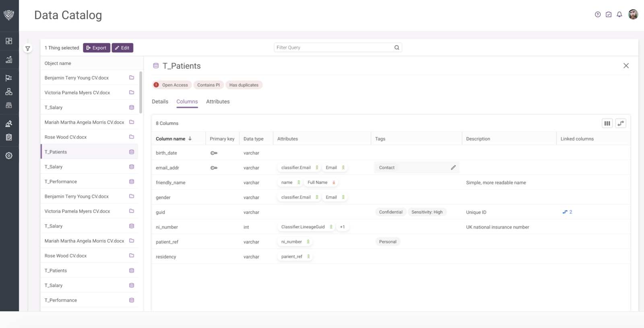Click the Edit button
This screenshot has height=328, width=644.
(122, 48)
